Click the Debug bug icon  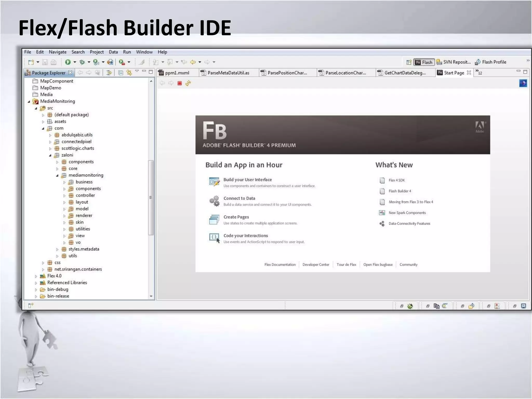click(82, 62)
